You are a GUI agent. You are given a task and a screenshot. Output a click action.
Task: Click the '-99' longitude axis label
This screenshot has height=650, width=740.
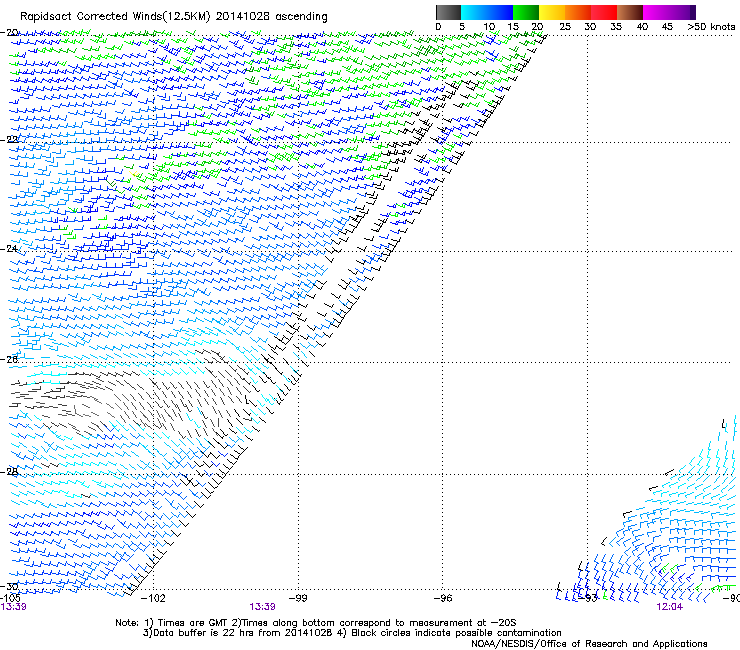click(298, 598)
